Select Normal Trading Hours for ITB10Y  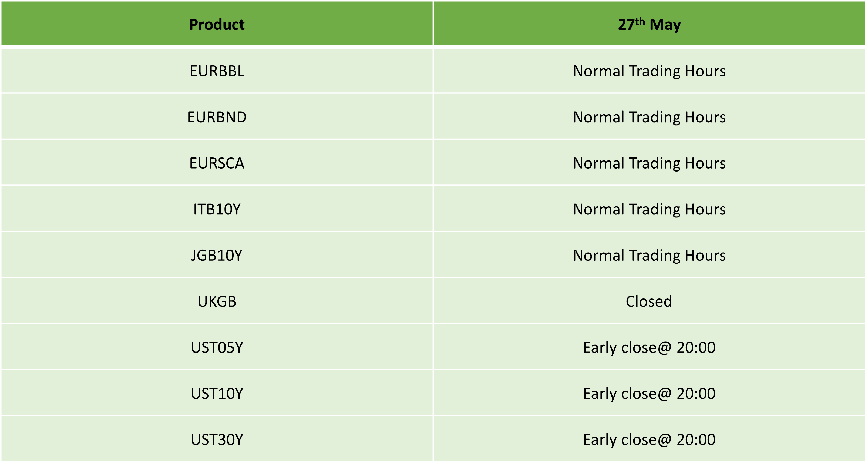(649, 209)
